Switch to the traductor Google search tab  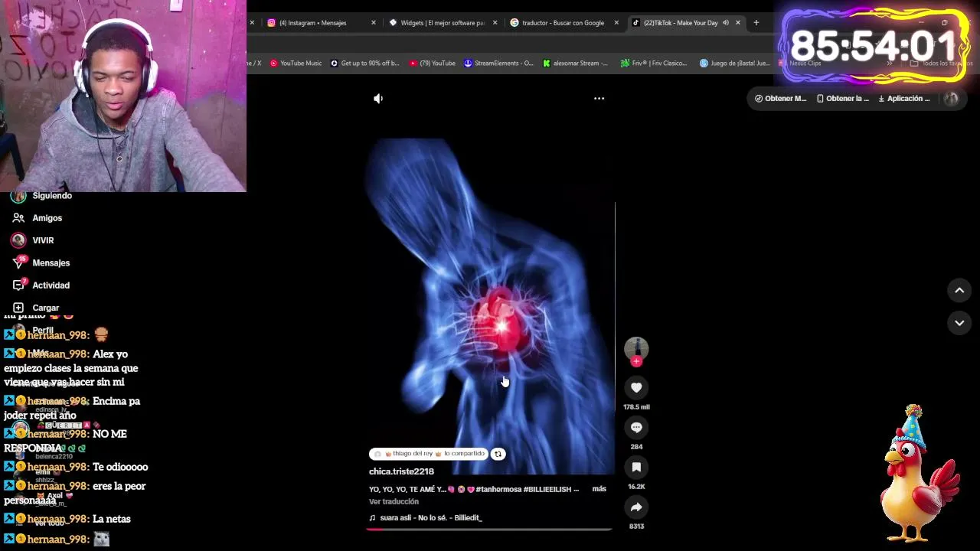[563, 23]
